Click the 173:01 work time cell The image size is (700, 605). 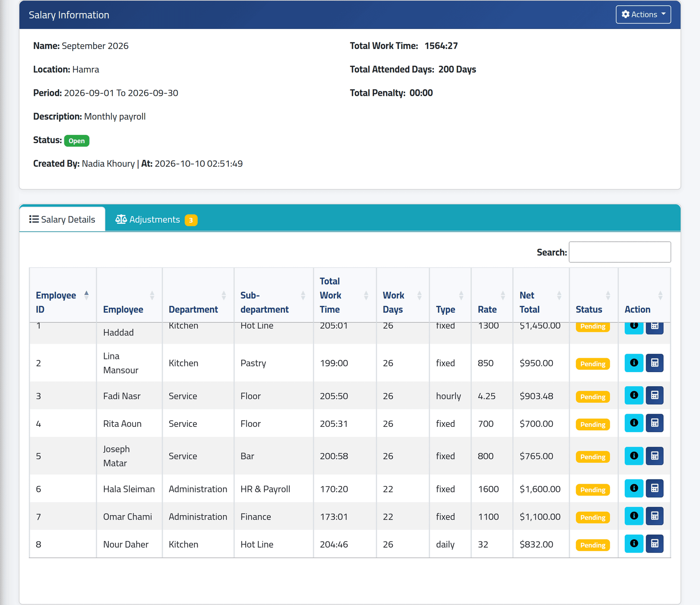tap(344, 517)
